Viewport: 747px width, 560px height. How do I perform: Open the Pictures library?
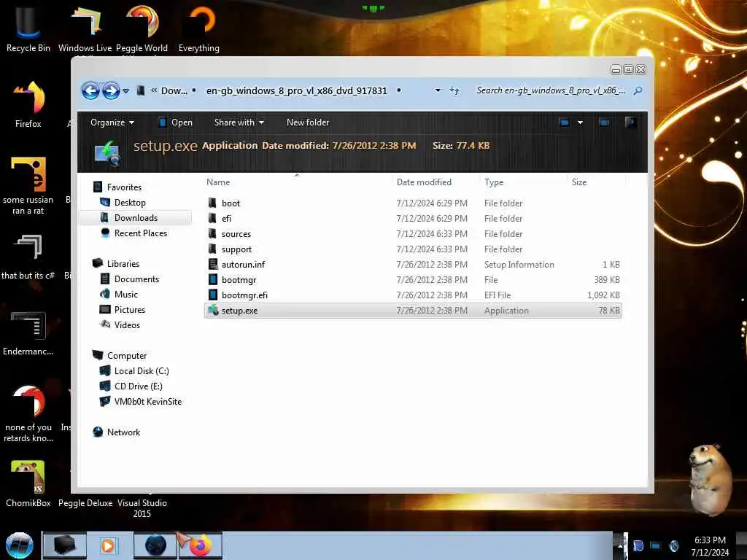point(130,309)
